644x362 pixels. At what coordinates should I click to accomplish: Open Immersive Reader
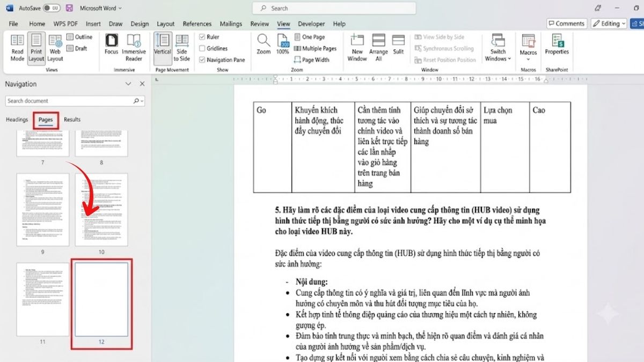point(134,47)
